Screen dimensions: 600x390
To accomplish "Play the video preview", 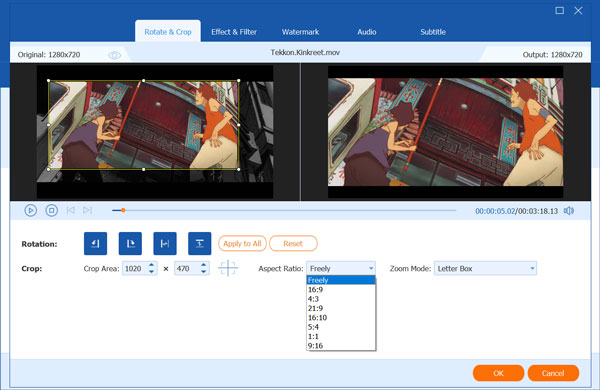I will (31, 211).
